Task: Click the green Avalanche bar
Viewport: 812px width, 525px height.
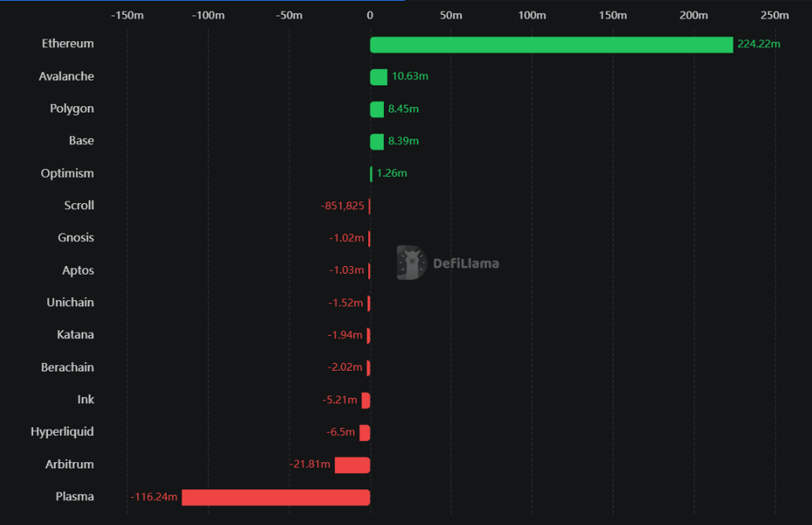Action: pos(378,77)
